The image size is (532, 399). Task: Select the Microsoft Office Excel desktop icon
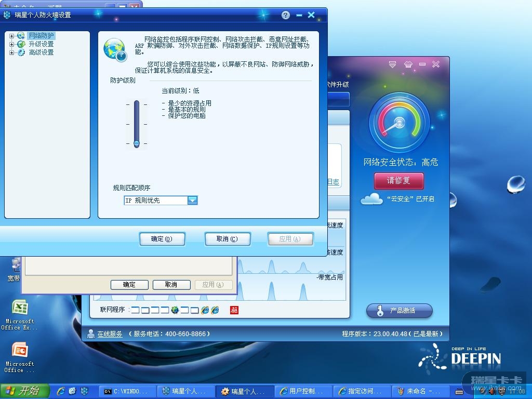(20, 314)
